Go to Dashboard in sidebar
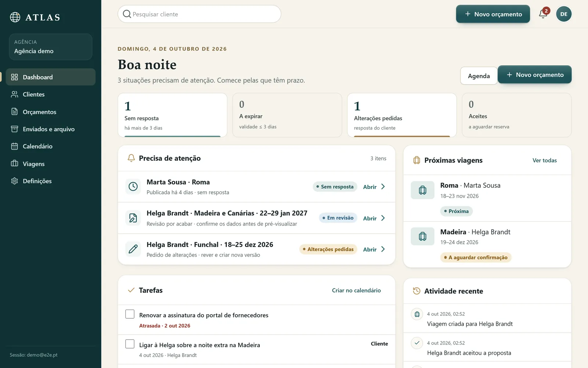This screenshot has width=588, height=368. [x=51, y=77]
